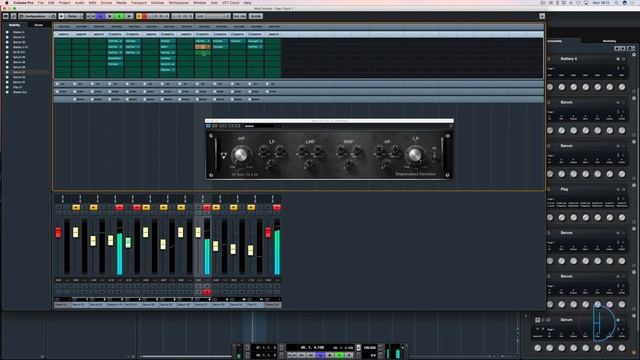640x360 pixels.
Task: Click the red solo-all button in MixConsole toolbar
Action: 144,16
